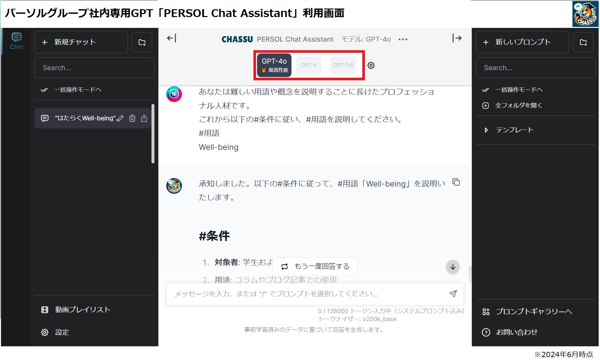
Task: Delete the "はたらくWell-being" chat via trash icon
Action: [x=132, y=118]
